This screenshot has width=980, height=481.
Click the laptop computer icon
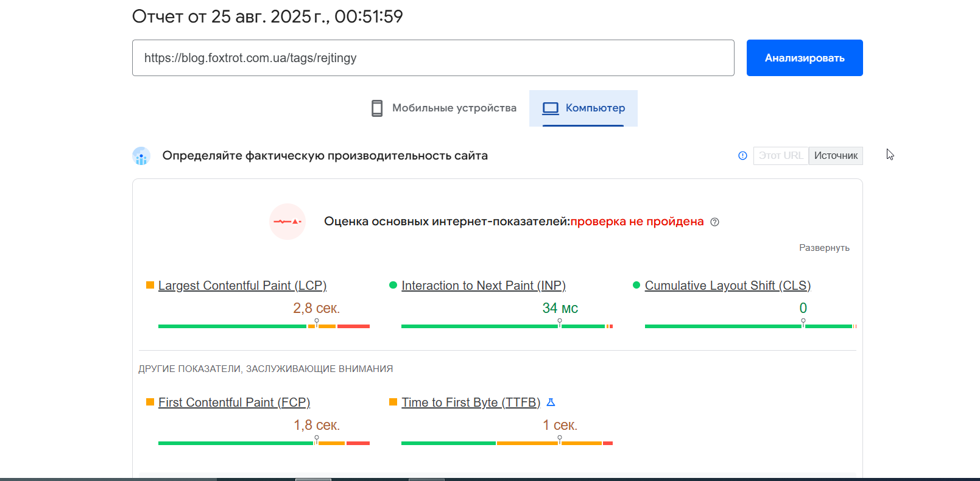(551, 108)
